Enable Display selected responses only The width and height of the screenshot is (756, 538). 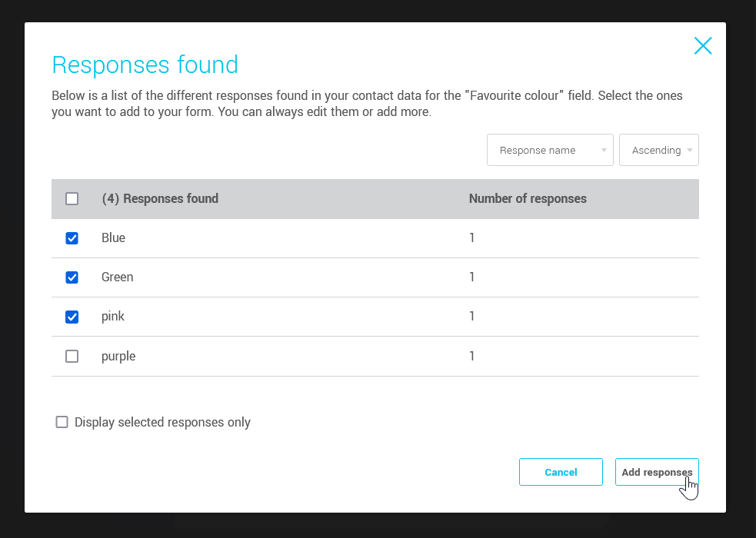point(62,422)
